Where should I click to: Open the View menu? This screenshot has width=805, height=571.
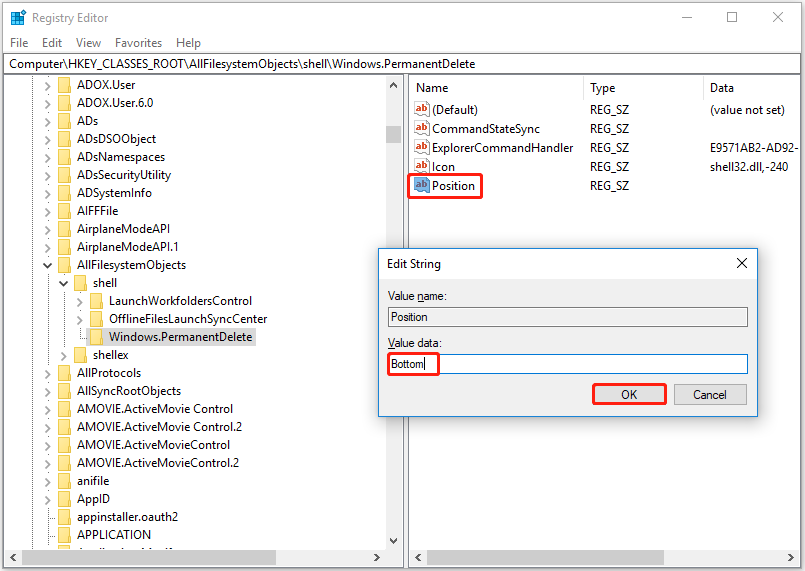pyautogui.click(x=88, y=43)
